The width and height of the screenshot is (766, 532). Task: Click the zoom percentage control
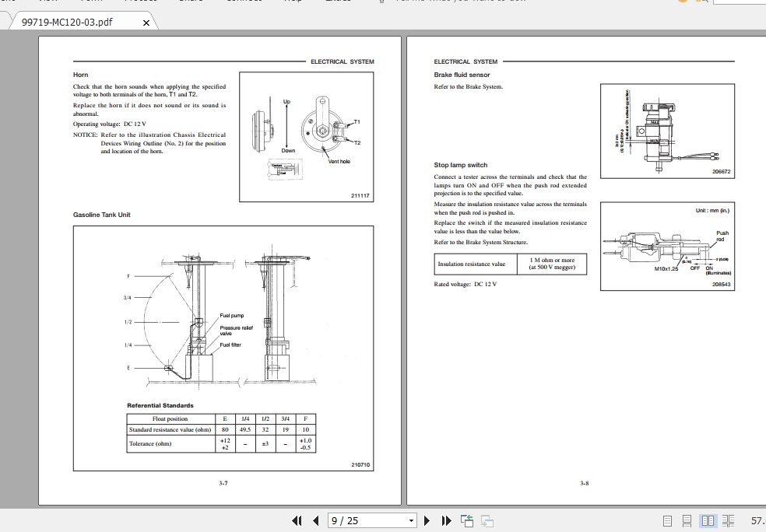click(x=755, y=520)
